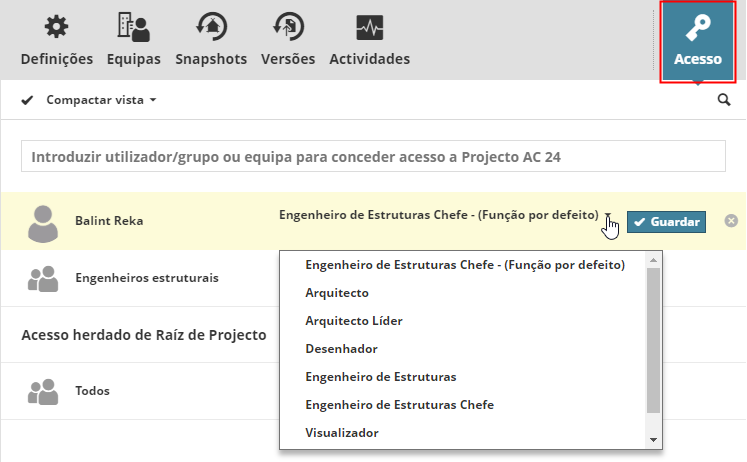Open the Actividades activity icon
This screenshot has height=462, width=747.
369,28
